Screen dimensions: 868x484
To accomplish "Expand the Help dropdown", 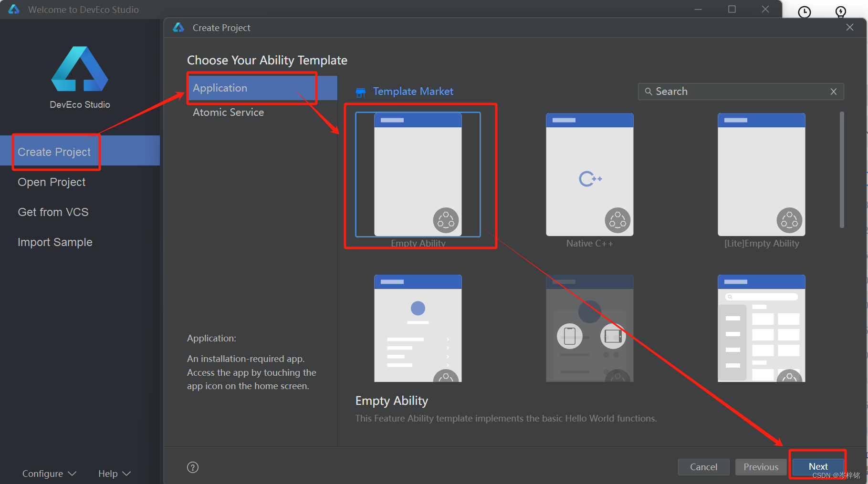I will 115,474.
